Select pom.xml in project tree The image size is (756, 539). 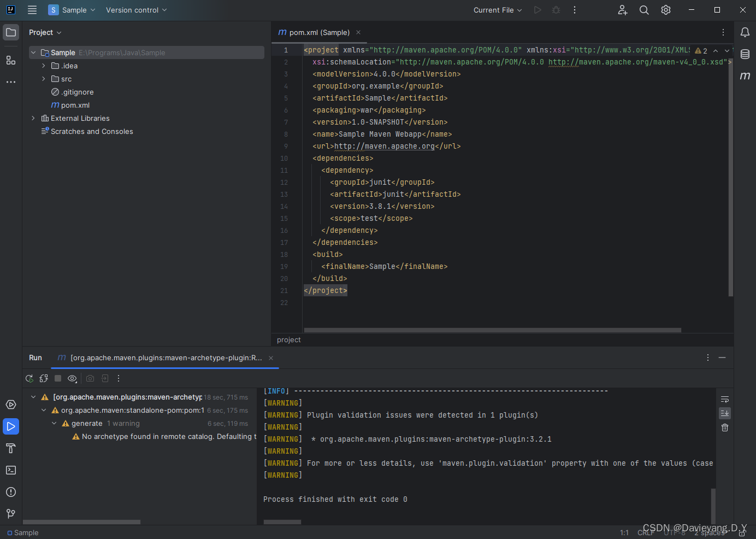[70, 105]
